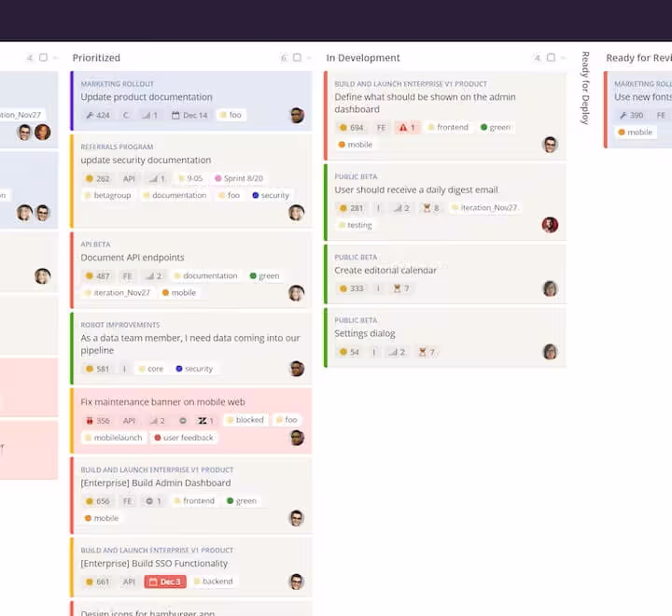This screenshot has width=672, height=616.
Task: Click the 'Prioritized' column header
Action: click(96, 58)
